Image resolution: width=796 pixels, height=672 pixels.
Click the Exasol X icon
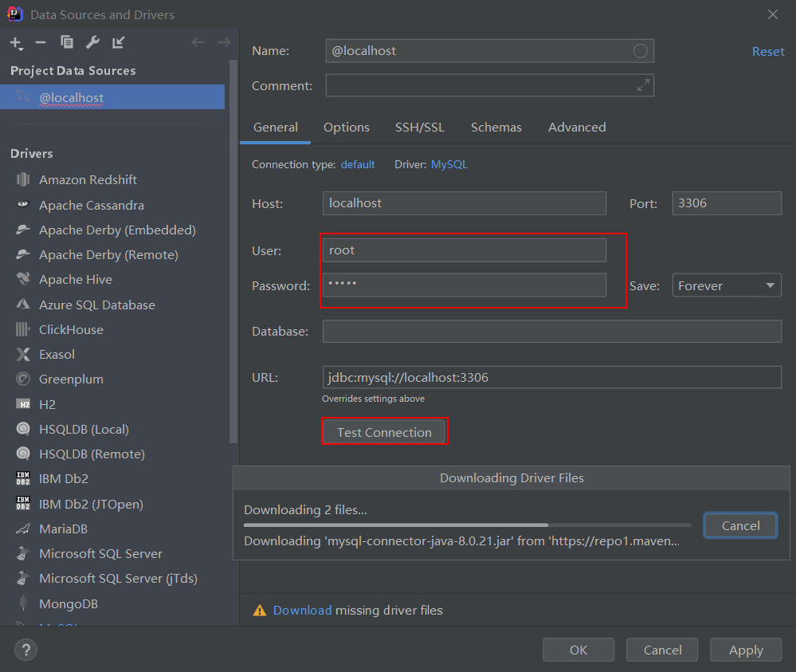coord(23,354)
